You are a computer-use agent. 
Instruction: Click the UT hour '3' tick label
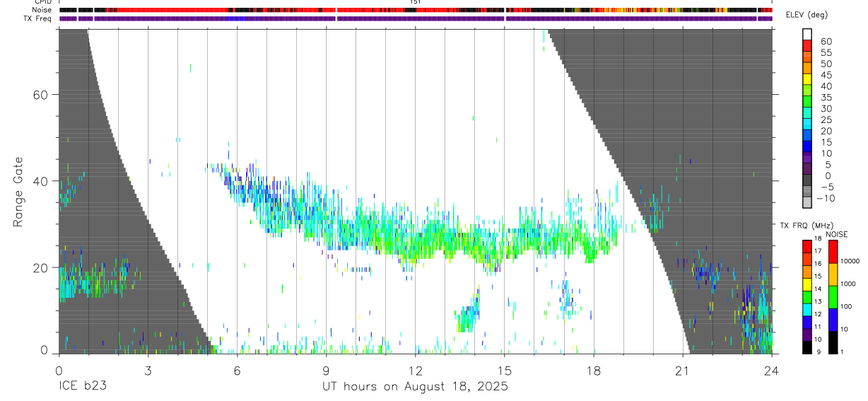(x=148, y=370)
